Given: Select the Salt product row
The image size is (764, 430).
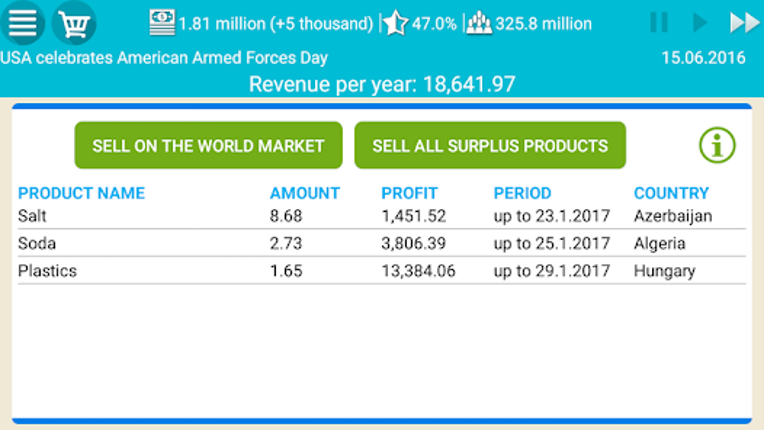Looking at the screenshot, I should tap(380, 215).
